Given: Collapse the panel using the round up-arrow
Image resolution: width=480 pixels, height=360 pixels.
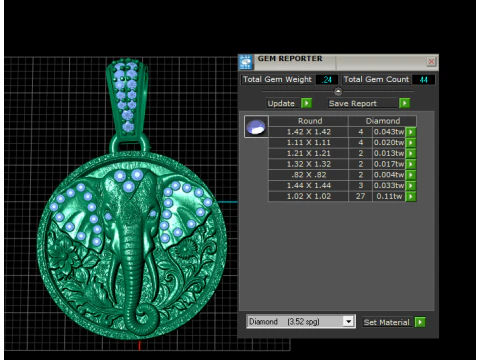Looking at the screenshot, I should click(338, 91).
